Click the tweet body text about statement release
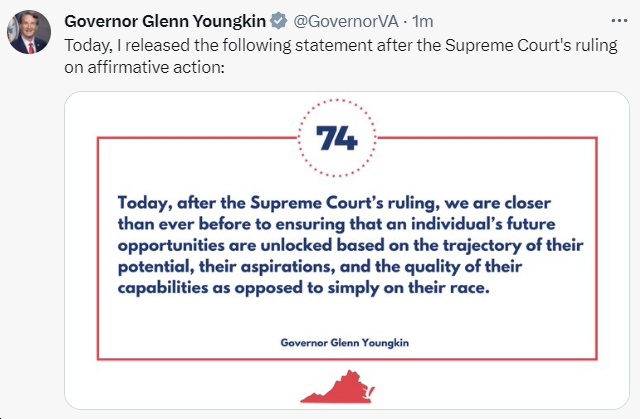640x419 pixels. tap(341, 56)
